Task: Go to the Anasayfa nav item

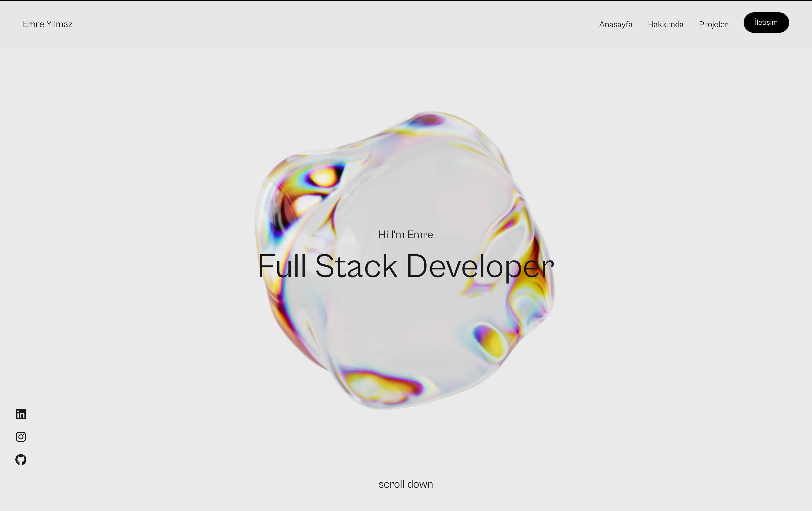Action: coord(616,24)
